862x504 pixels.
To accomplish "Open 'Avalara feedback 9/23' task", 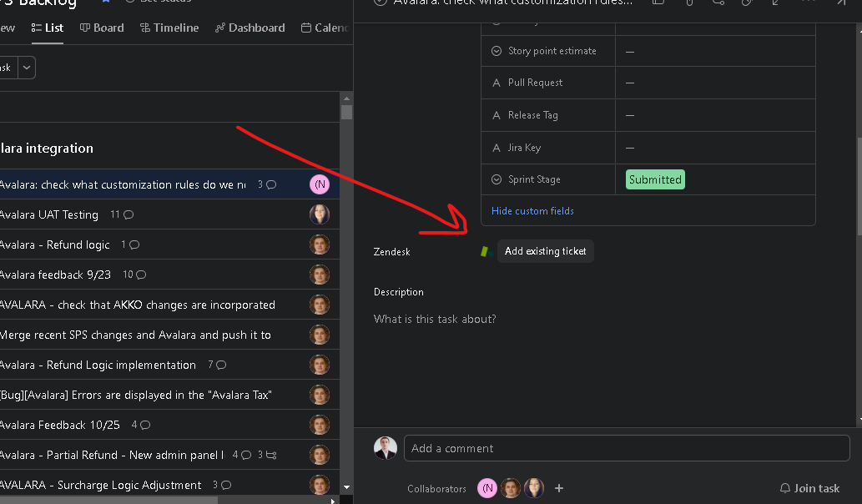I will [56, 275].
